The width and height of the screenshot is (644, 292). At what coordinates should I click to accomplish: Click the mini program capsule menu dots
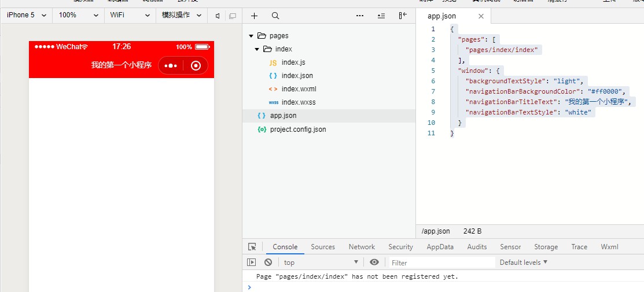pyautogui.click(x=171, y=65)
